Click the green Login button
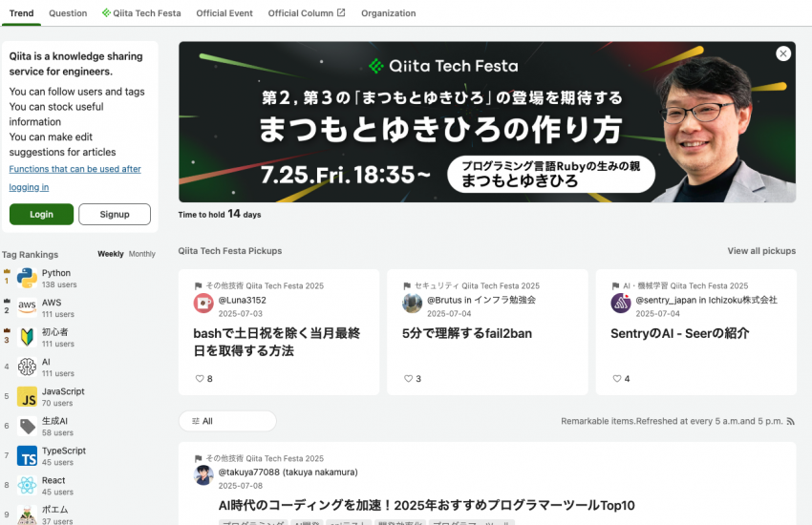 point(41,214)
